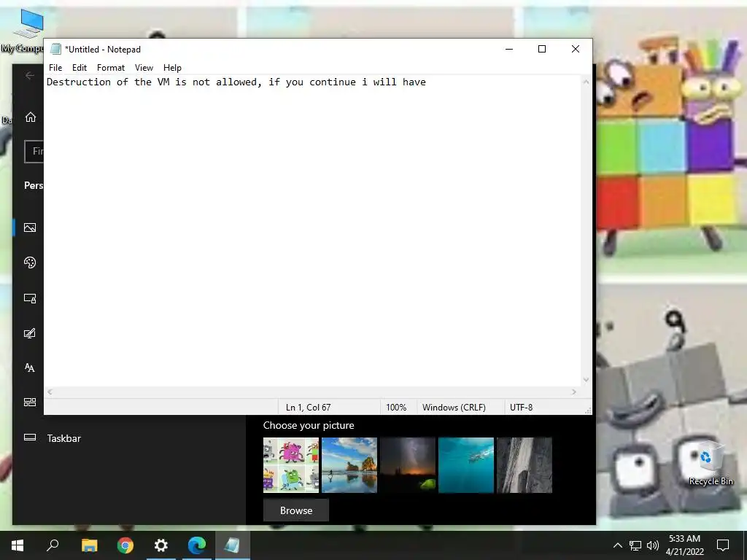Click the Notepad document icon in title bar

[x=55, y=49]
